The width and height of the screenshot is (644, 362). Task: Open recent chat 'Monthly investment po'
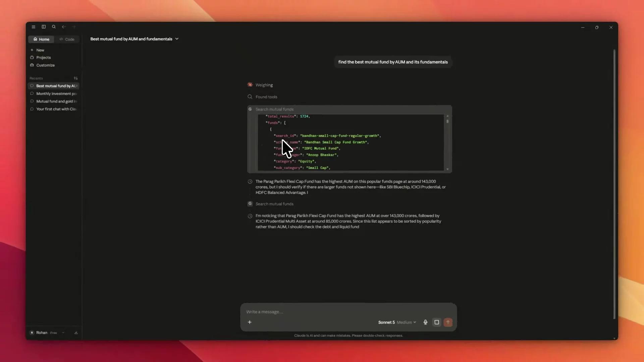[x=54, y=94]
